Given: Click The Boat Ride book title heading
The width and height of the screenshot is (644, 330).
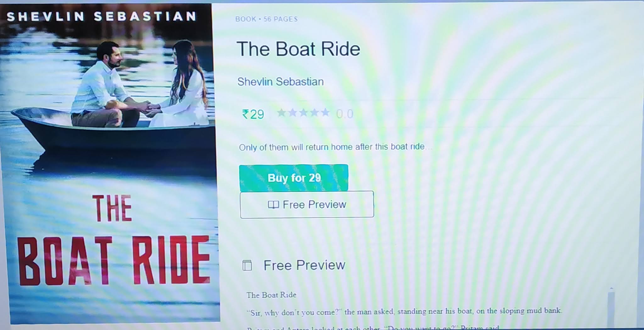Looking at the screenshot, I should [298, 49].
